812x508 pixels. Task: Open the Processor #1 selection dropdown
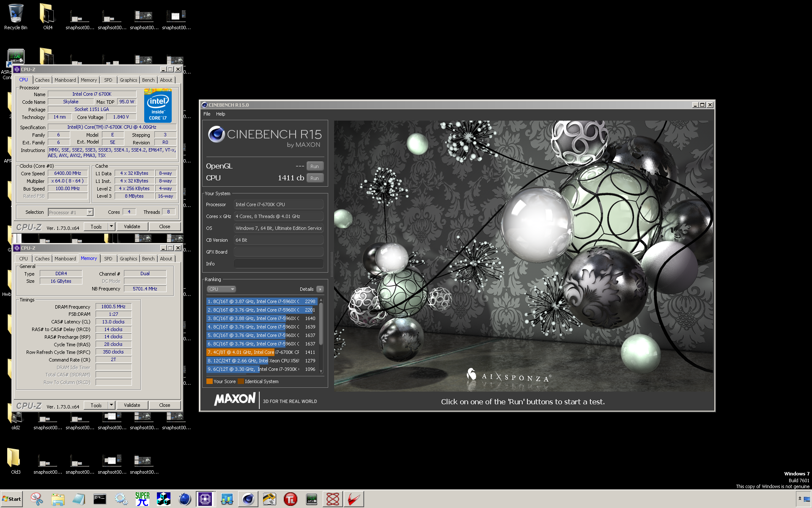pyautogui.click(x=71, y=213)
